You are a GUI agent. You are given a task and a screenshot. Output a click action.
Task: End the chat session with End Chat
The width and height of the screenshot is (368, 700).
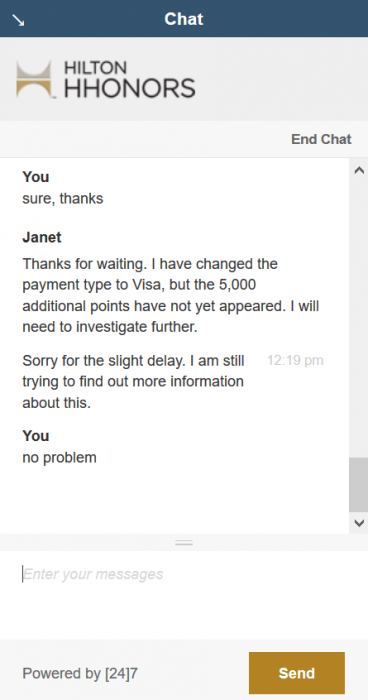[321, 139]
